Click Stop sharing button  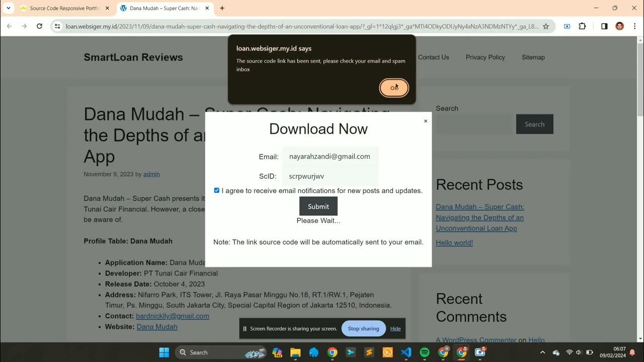point(363,329)
